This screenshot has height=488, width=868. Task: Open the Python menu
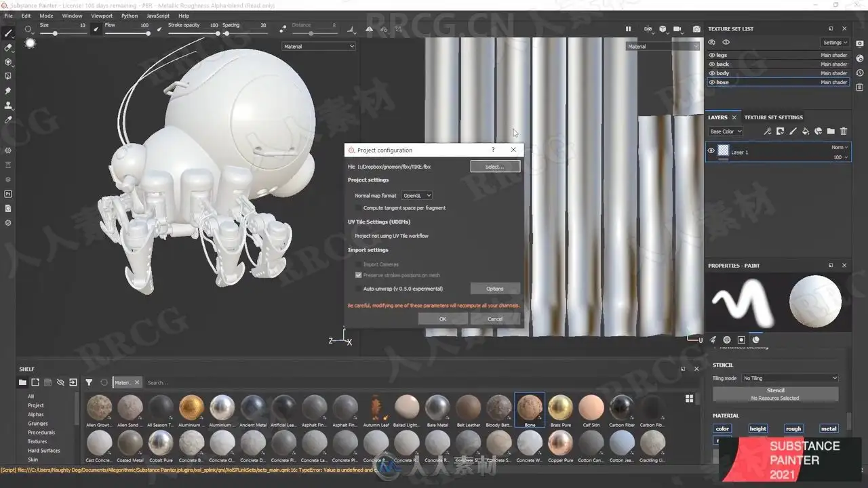130,16
